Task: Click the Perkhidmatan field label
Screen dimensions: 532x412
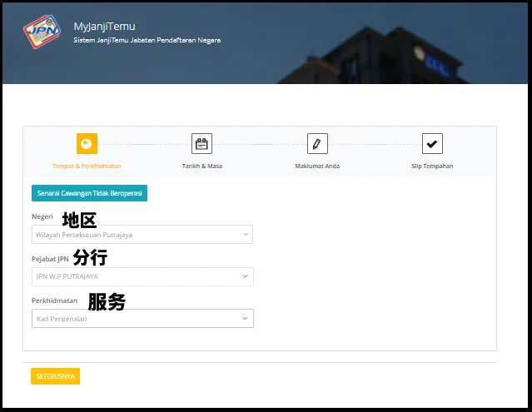Action: click(55, 300)
